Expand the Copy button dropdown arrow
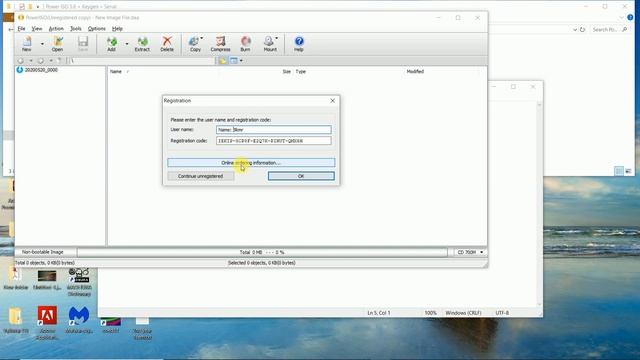Viewport: 640px width, 360px height. pos(202,38)
